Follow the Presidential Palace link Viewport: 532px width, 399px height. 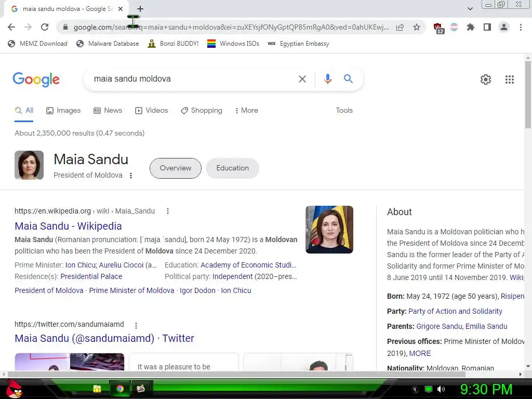pos(91,277)
